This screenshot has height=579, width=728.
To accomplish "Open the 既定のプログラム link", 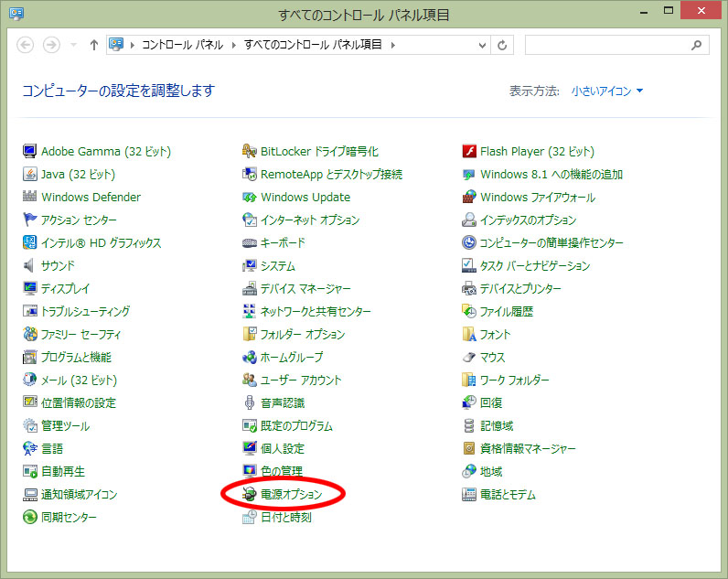I will point(296,425).
